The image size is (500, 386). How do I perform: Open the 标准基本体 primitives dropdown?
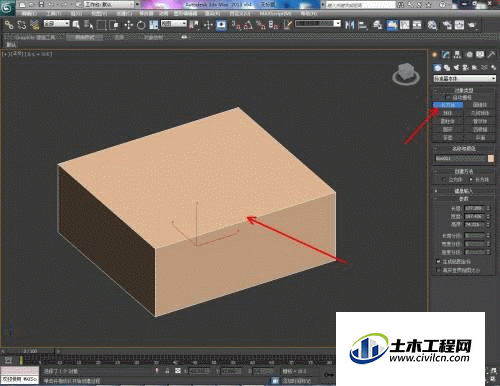[x=464, y=79]
